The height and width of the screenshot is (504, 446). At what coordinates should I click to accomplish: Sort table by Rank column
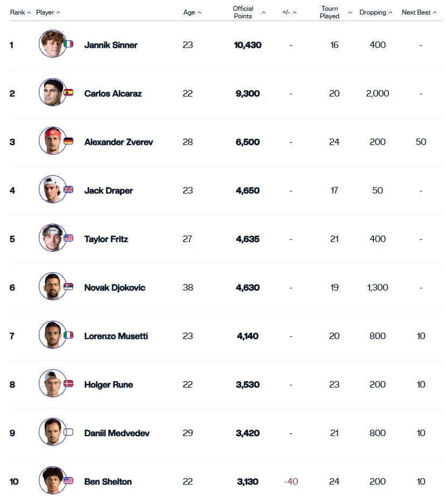[x=20, y=12]
